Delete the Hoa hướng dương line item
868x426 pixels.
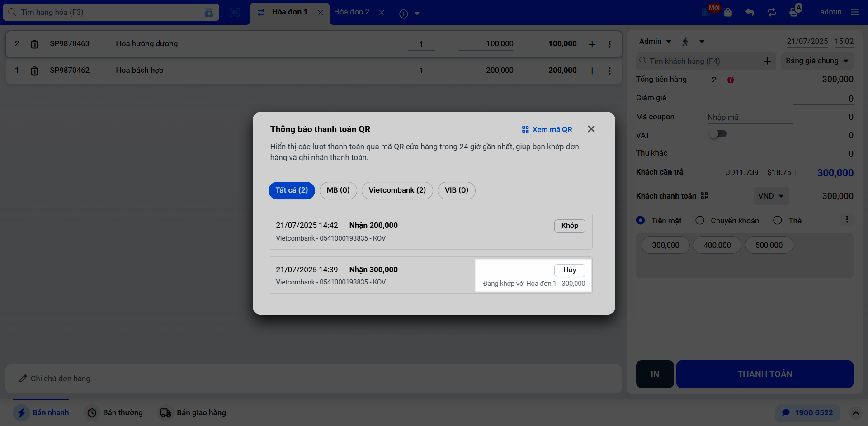[x=34, y=44]
